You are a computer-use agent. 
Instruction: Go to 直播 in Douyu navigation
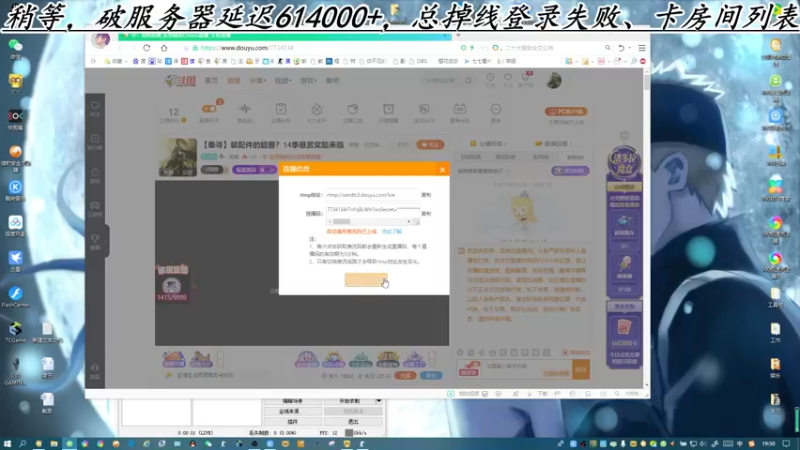click(x=233, y=81)
